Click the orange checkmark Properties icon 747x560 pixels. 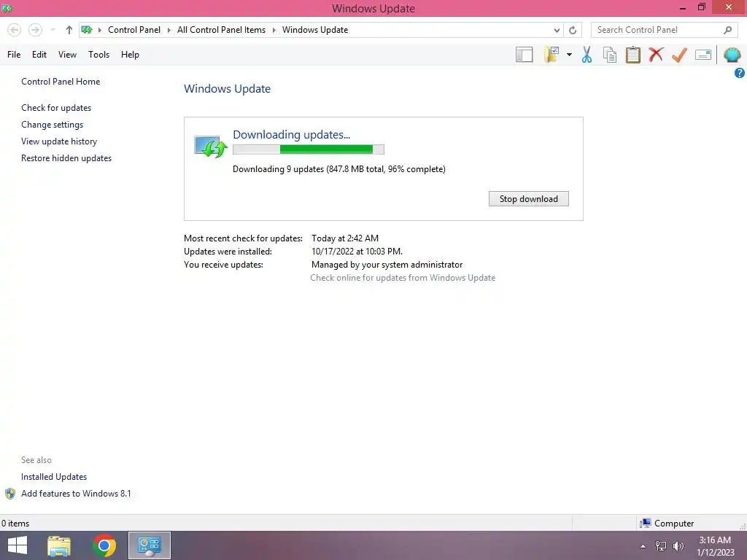tap(679, 55)
